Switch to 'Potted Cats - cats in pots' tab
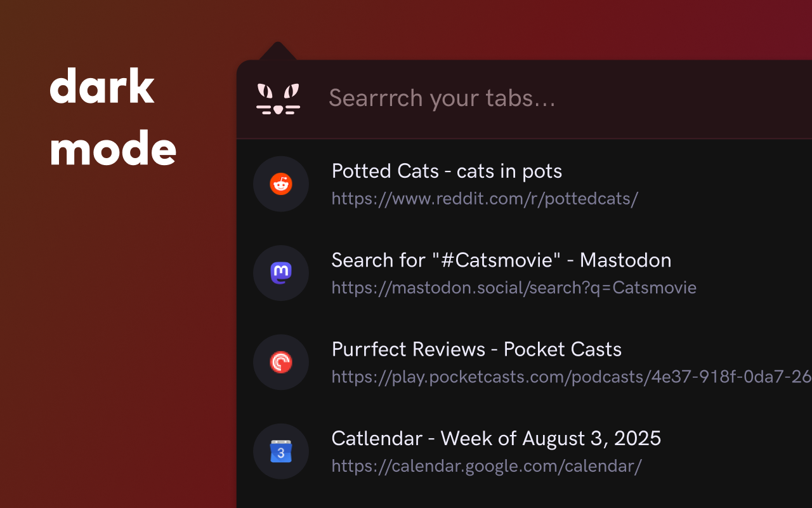This screenshot has height=508, width=812. [447, 171]
